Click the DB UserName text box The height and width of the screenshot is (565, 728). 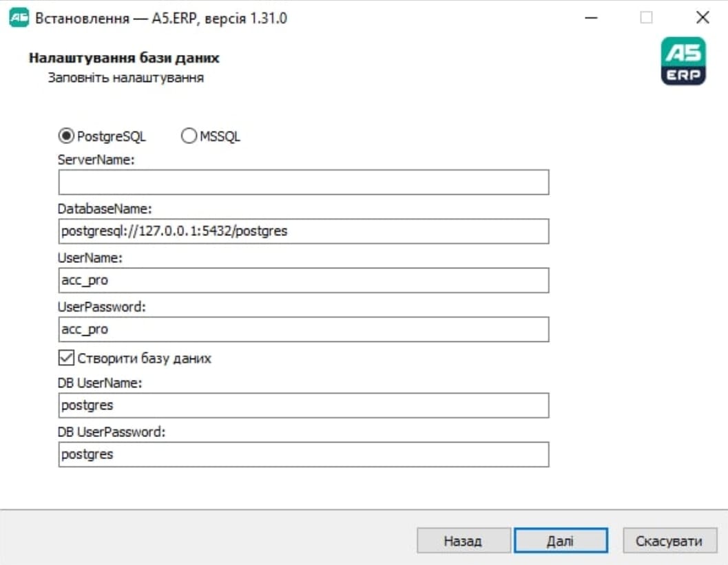point(303,405)
